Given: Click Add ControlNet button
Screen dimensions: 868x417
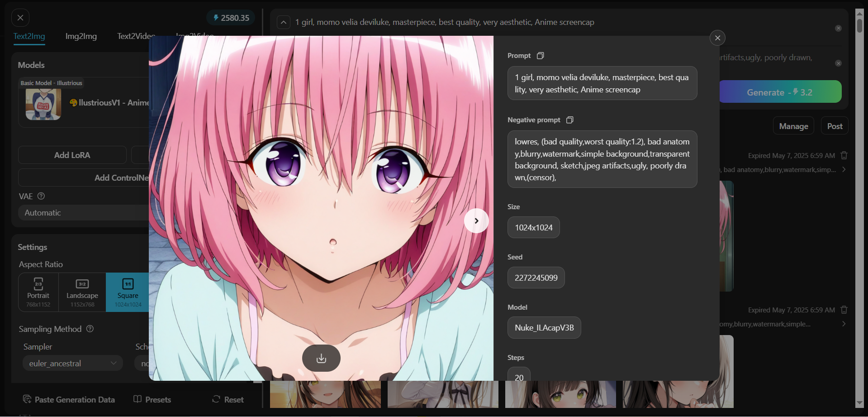Looking at the screenshot, I should 84,177.
